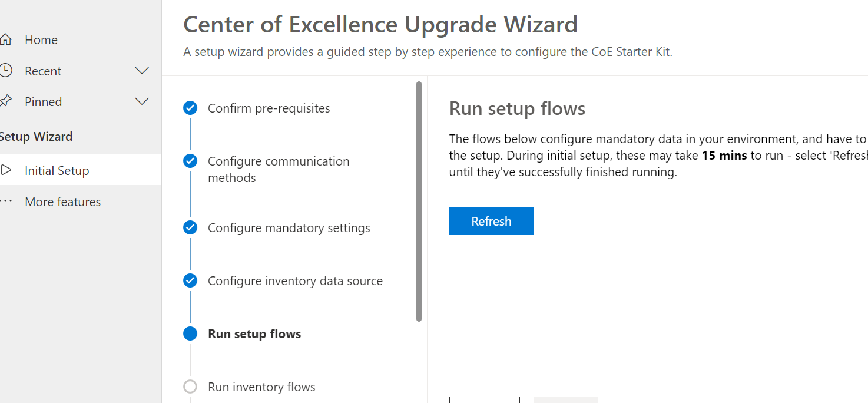Click the completed check for Configure inventory data source
Image resolution: width=868 pixels, height=403 pixels.
click(x=190, y=280)
